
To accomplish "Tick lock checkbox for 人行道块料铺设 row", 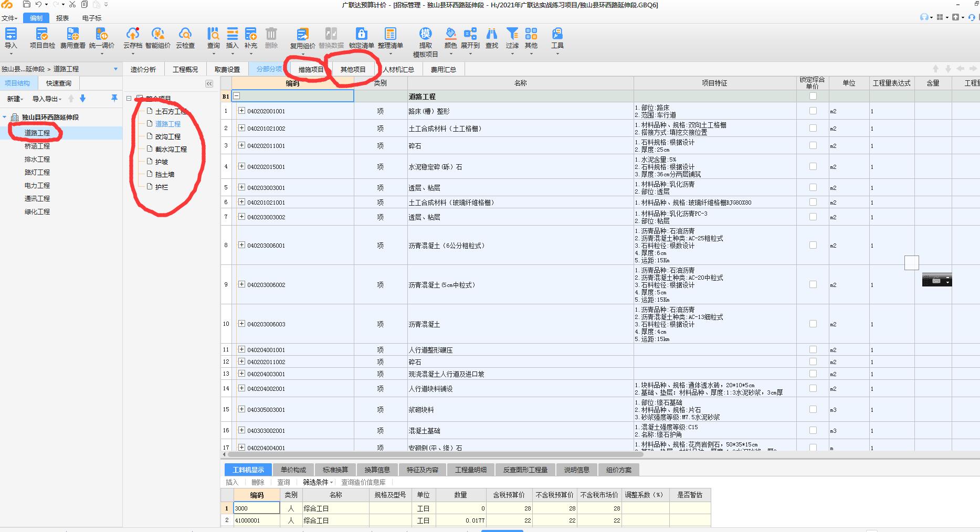I will click(x=813, y=388).
